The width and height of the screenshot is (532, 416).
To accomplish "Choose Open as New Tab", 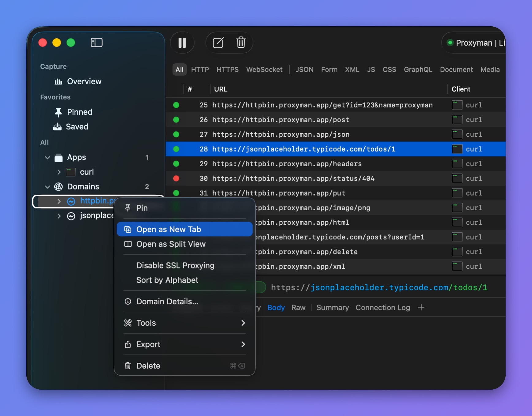I will coord(184,229).
